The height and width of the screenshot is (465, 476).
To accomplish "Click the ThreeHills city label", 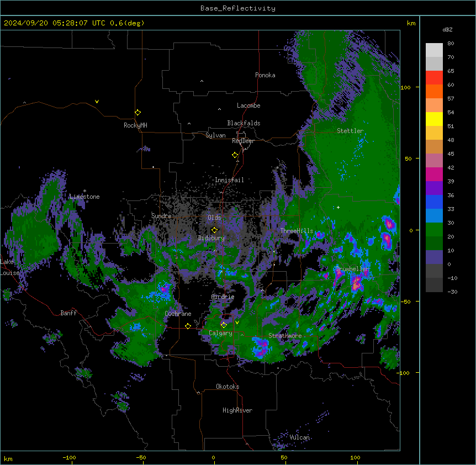I will tap(297, 231).
